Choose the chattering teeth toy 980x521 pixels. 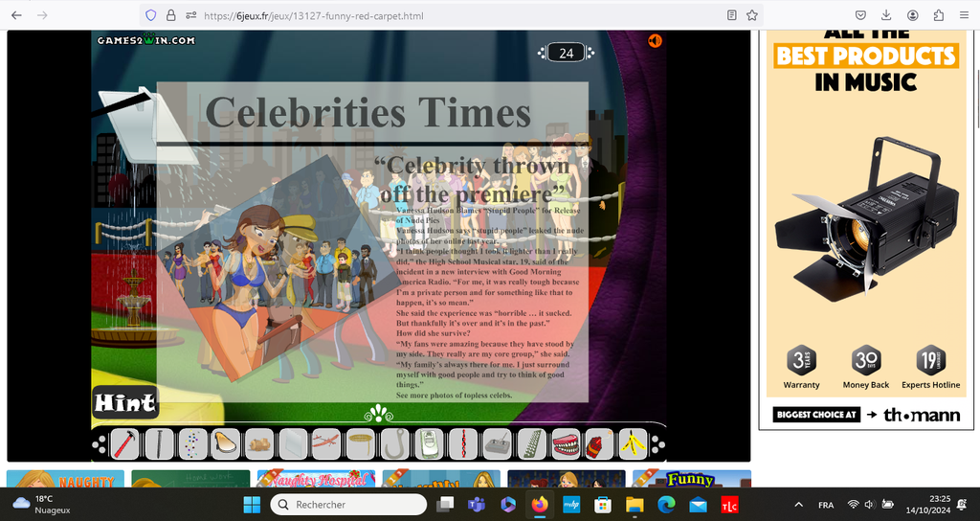click(x=566, y=443)
